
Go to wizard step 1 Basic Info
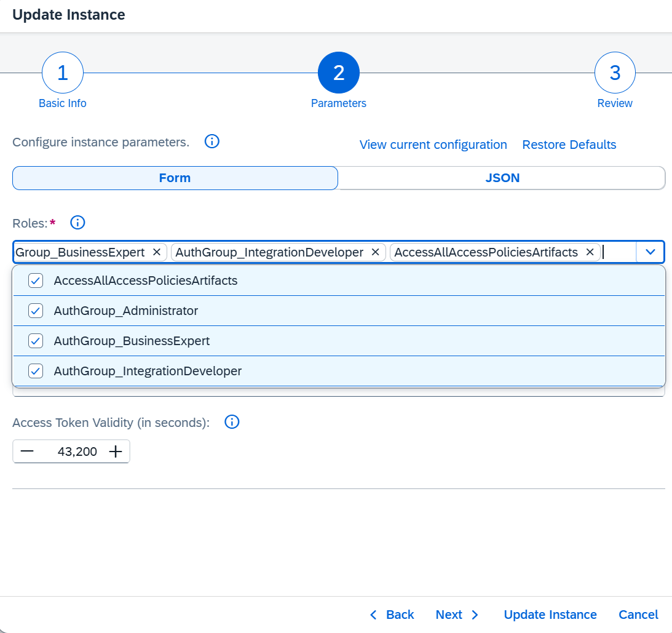(x=63, y=73)
